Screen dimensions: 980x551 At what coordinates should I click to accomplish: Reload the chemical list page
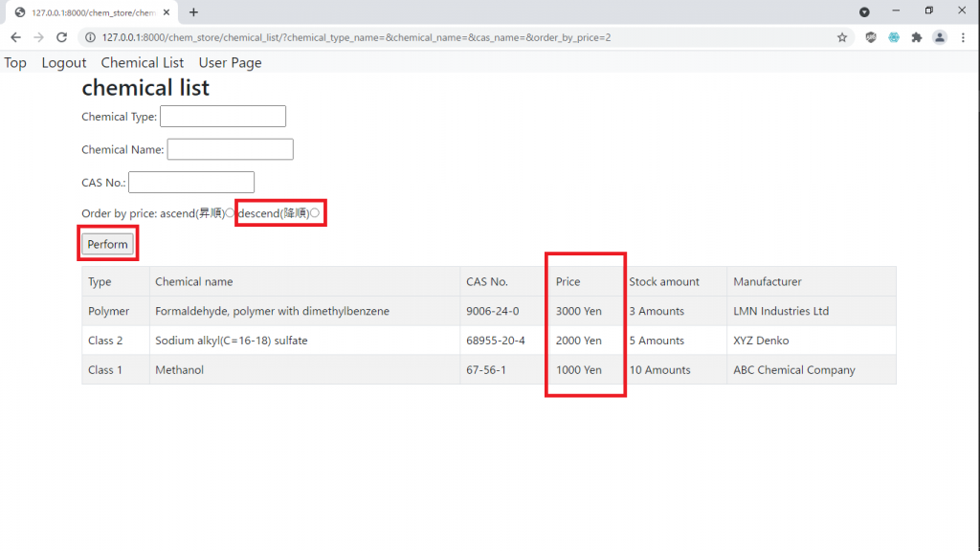pos(61,37)
